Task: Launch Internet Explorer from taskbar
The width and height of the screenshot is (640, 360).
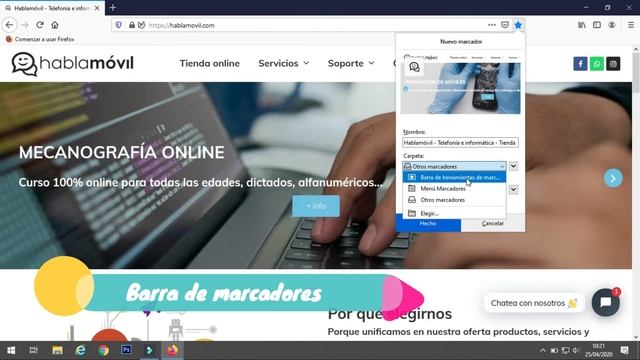Action: coord(80,350)
